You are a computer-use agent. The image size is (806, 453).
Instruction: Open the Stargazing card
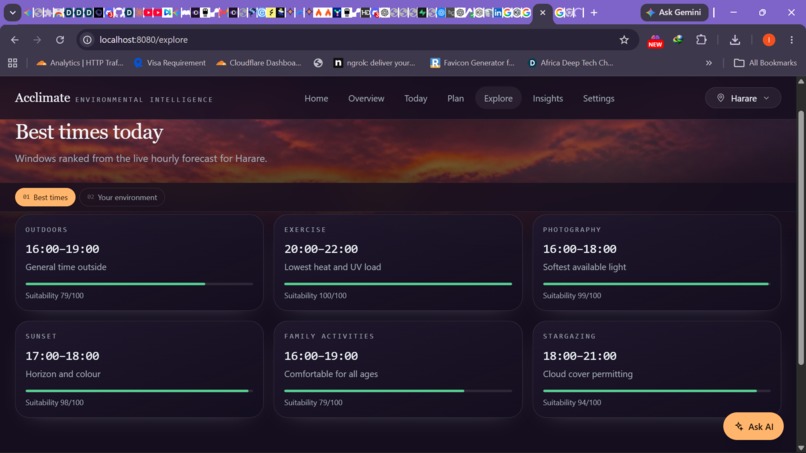[656, 369]
